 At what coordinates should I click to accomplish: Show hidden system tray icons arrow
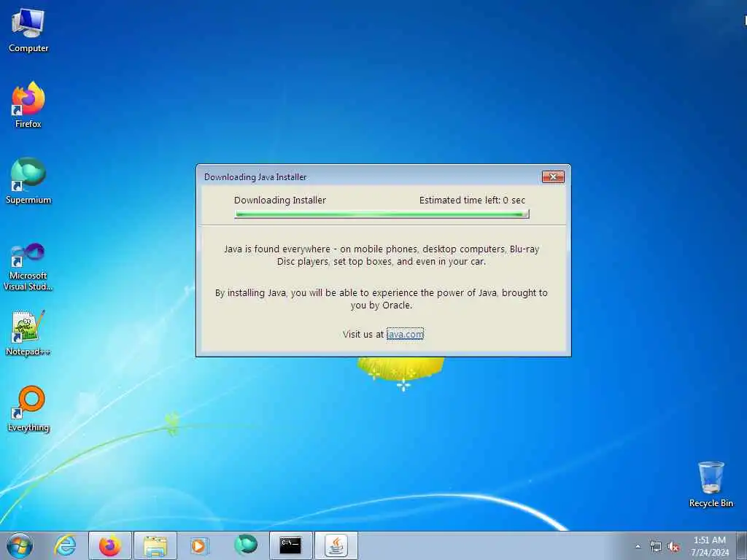point(638,547)
